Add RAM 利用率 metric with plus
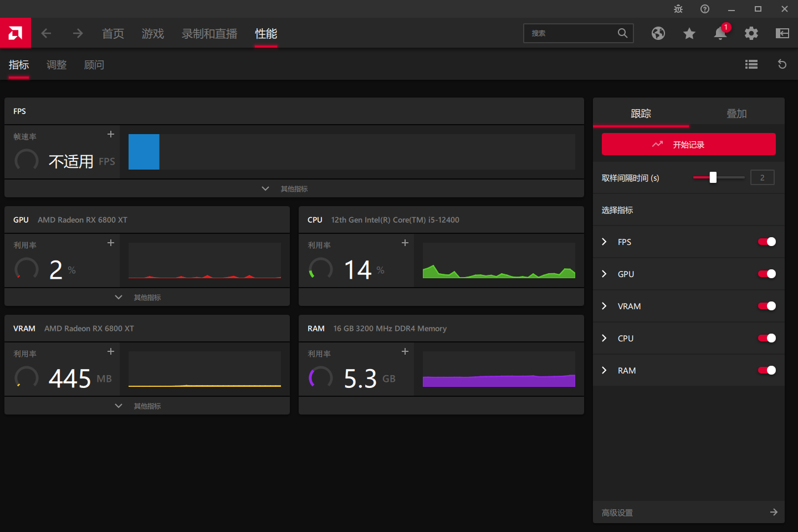 [405, 351]
